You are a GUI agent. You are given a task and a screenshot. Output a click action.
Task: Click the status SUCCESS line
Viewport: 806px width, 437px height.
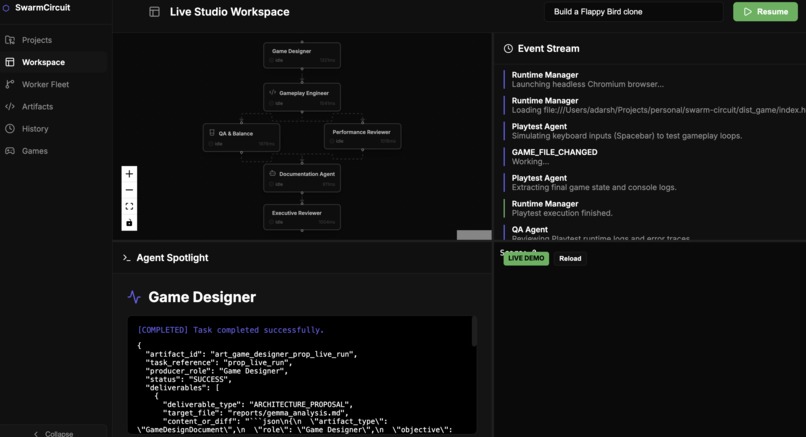coord(189,379)
